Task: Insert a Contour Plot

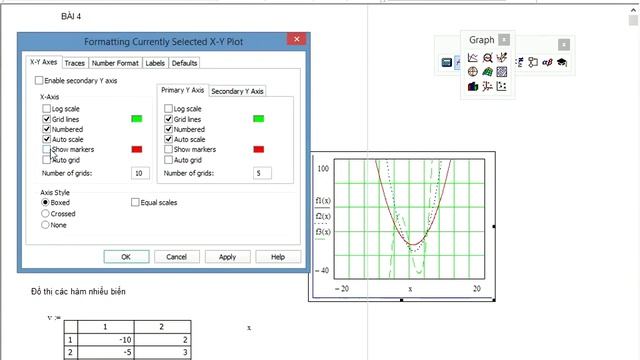Action: tap(502, 72)
